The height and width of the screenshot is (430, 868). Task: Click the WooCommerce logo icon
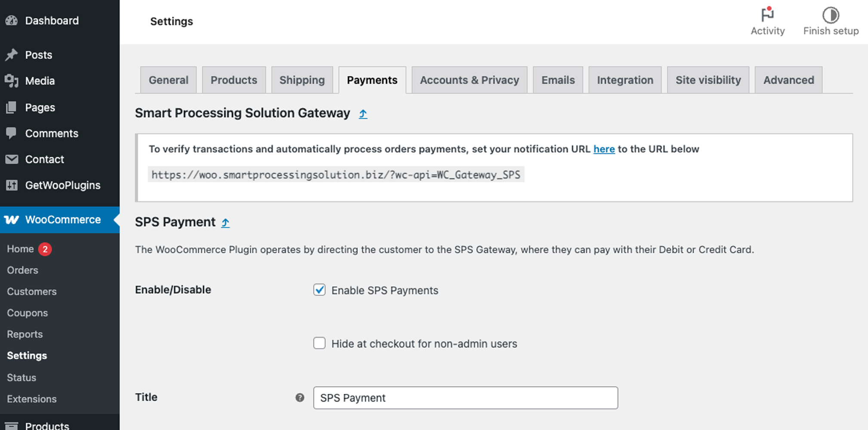point(11,220)
